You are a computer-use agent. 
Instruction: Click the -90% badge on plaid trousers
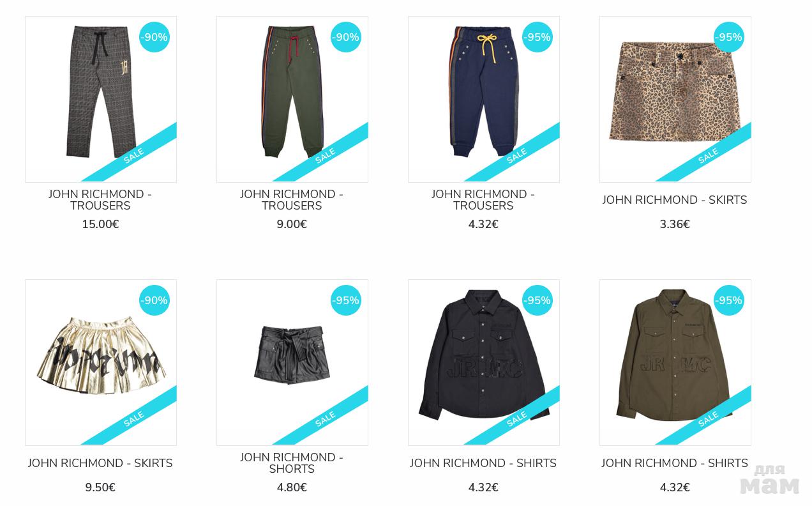[154, 37]
